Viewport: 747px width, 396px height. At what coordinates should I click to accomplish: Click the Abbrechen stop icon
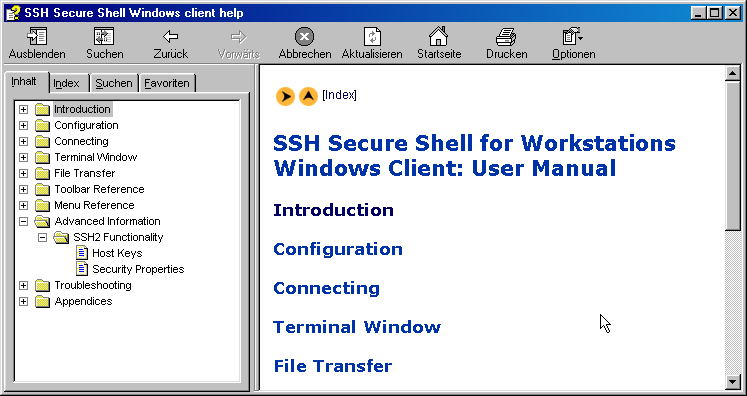point(304,37)
